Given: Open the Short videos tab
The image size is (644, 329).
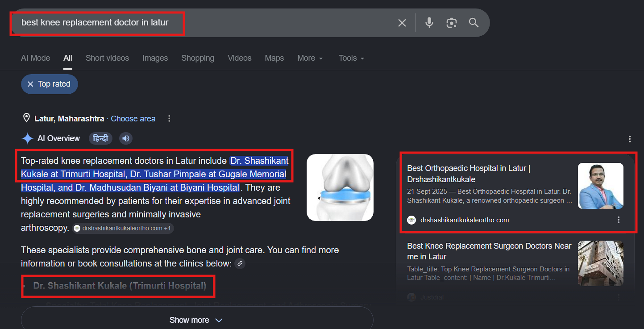Looking at the screenshot, I should tap(107, 58).
